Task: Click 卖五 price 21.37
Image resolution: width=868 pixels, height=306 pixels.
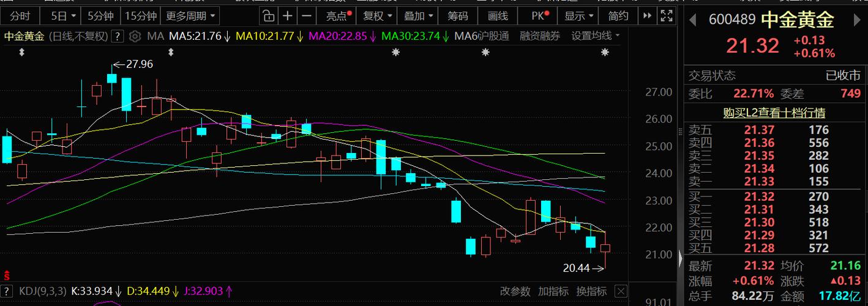Action: point(759,130)
